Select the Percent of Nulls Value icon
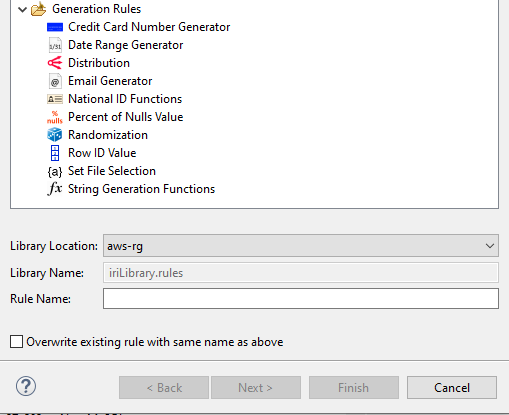The height and width of the screenshot is (415, 509). [x=55, y=117]
